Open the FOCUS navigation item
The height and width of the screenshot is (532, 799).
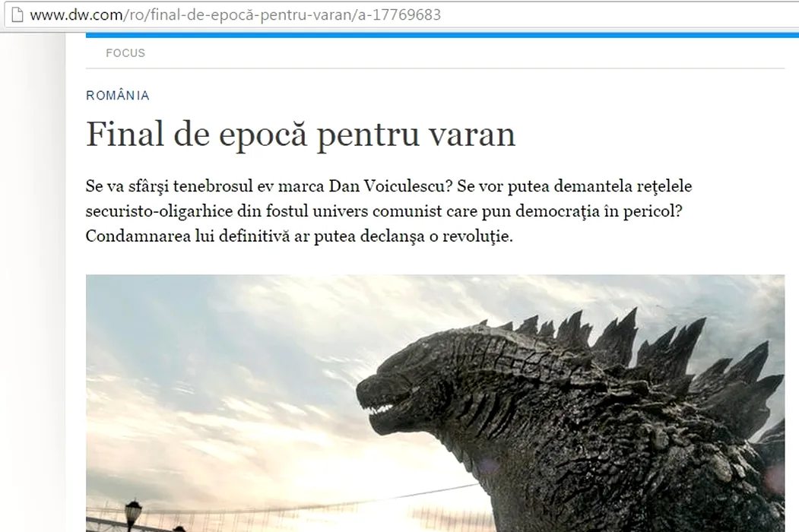click(125, 53)
